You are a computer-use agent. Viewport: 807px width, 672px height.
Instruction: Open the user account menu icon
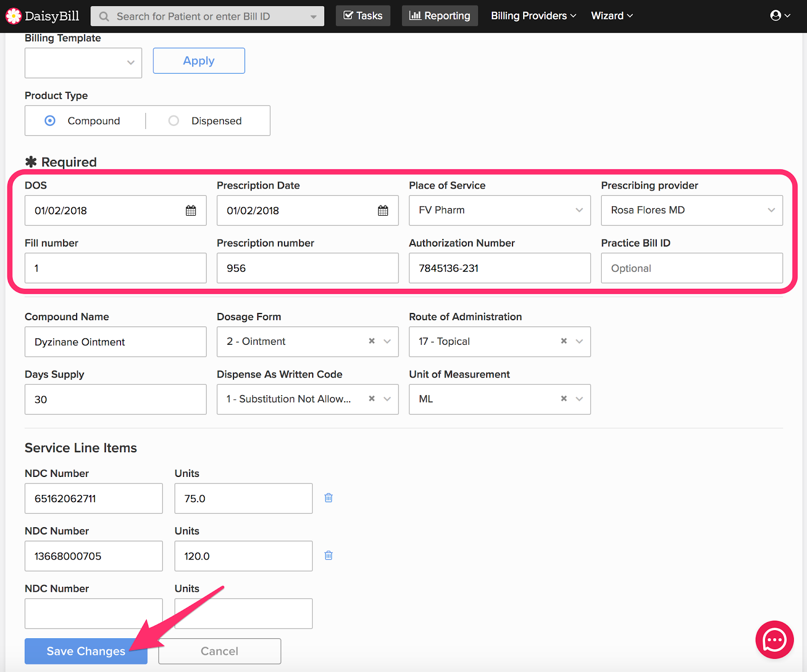coord(780,16)
